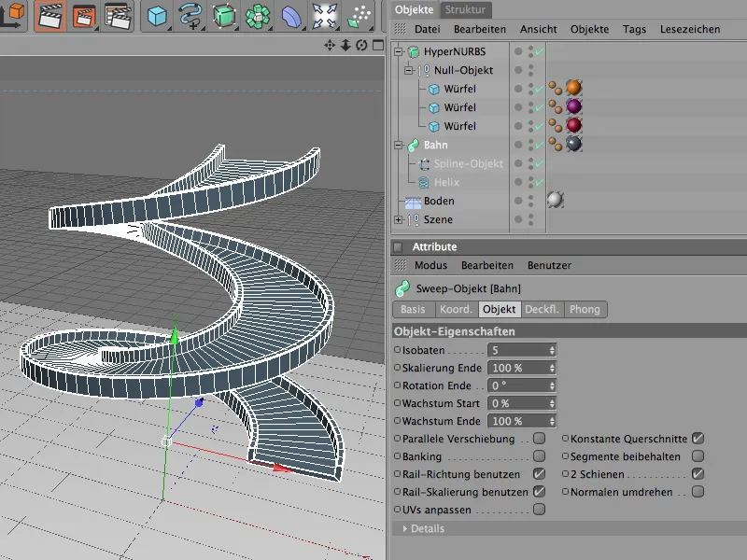Open the Benutzer menu
Screen dimensions: 747x560
pos(549,265)
